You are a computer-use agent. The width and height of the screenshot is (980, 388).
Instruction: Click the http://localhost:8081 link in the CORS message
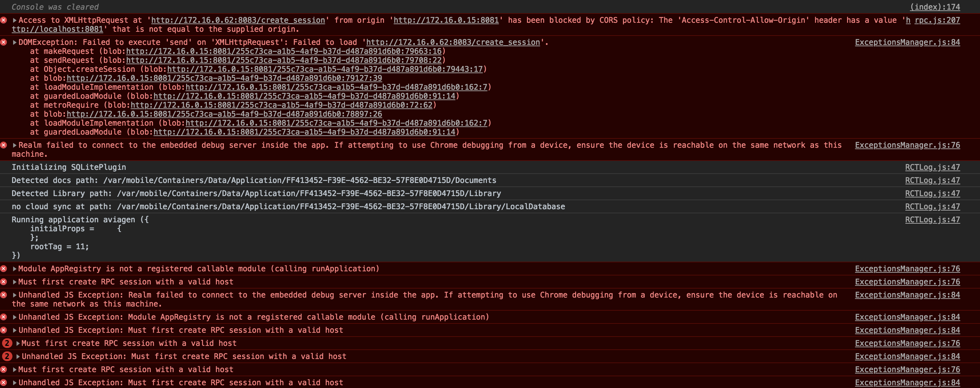tap(57, 29)
